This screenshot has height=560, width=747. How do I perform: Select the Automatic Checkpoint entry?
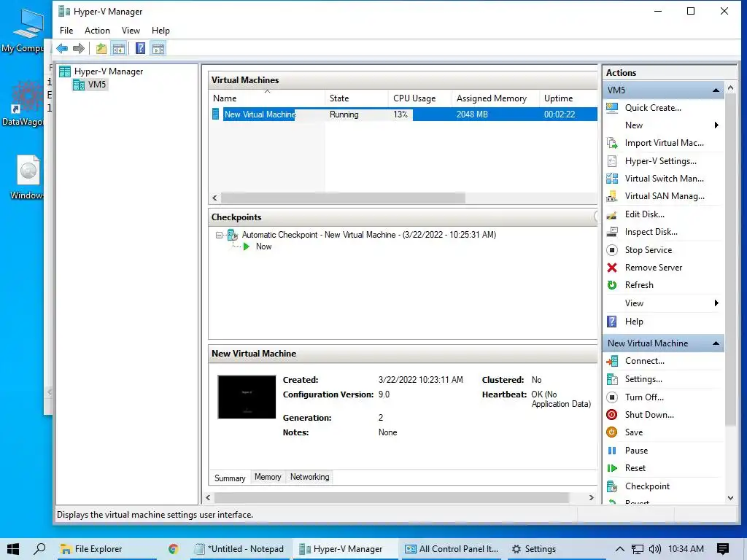pos(368,235)
